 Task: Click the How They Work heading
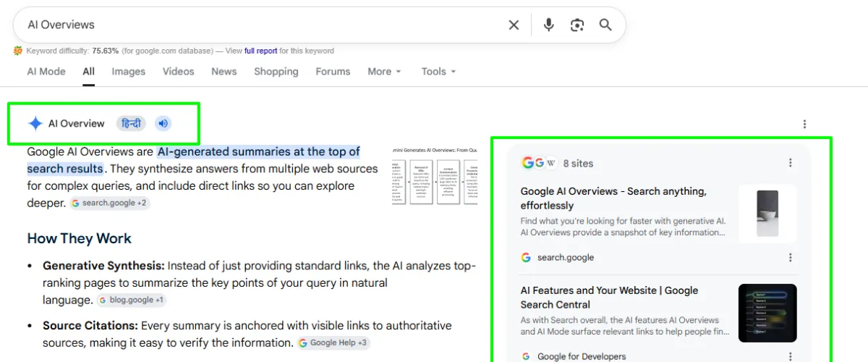click(x=80, y=239)
